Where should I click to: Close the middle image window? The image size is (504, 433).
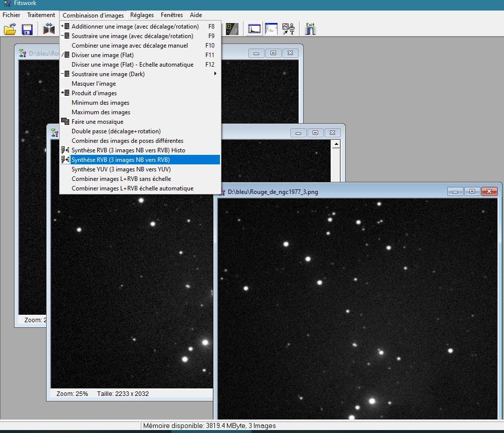pos(332,132)
